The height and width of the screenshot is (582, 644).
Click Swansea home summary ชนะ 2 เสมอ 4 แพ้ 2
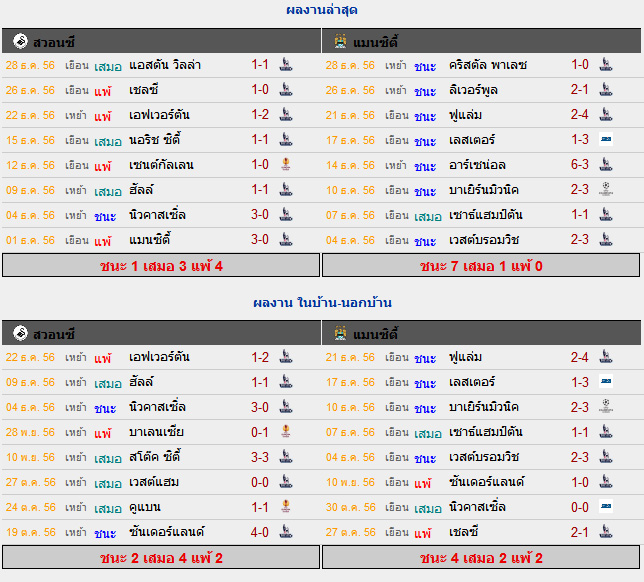161,558
